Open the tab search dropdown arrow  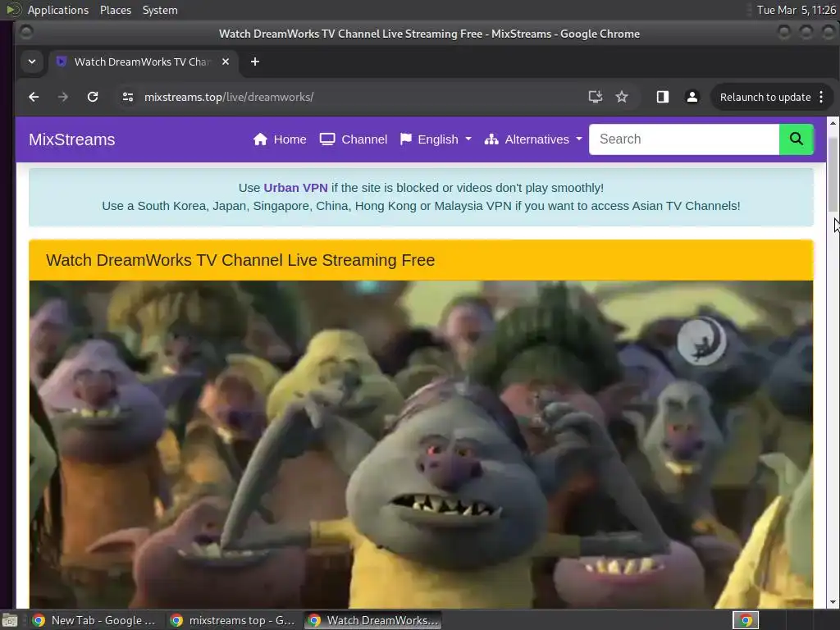[x=32, y=62]
